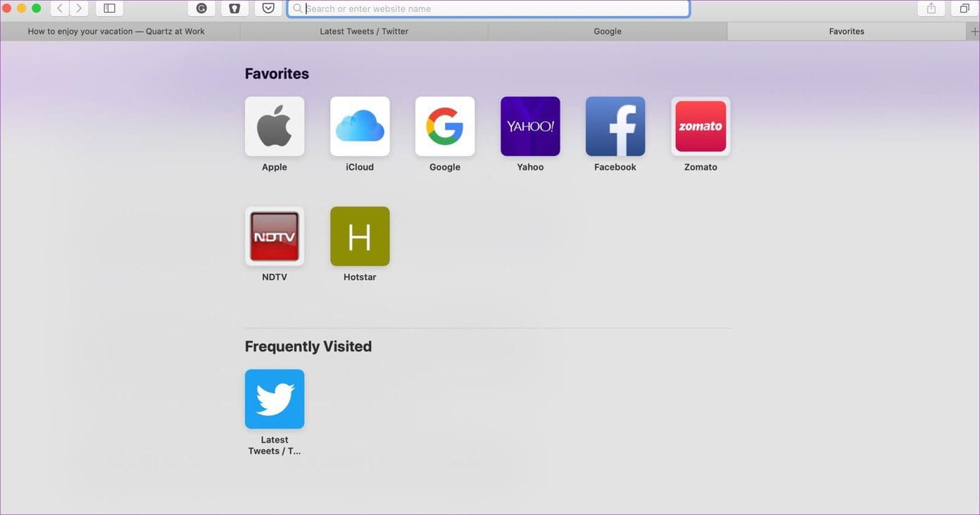Switch to the Google tab
The width and height of the screenshot is (980, 515).
tap(608, 32)
